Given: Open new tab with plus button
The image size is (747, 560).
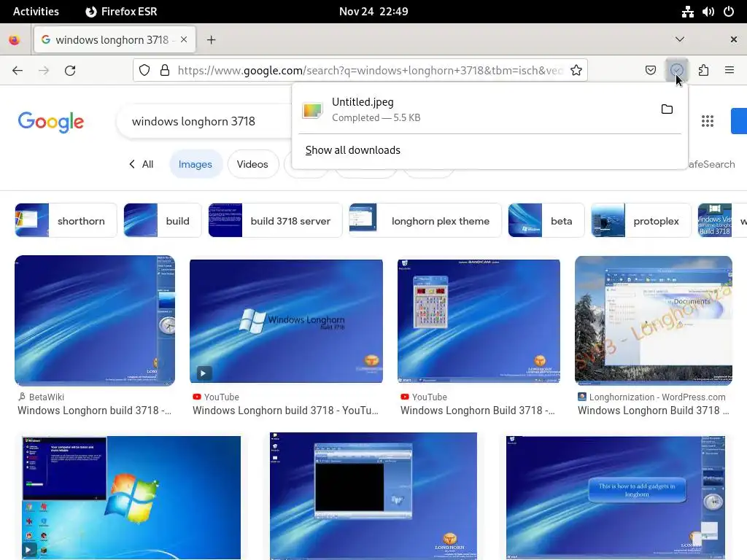Looking at the screenshot, I should point(211,40).
